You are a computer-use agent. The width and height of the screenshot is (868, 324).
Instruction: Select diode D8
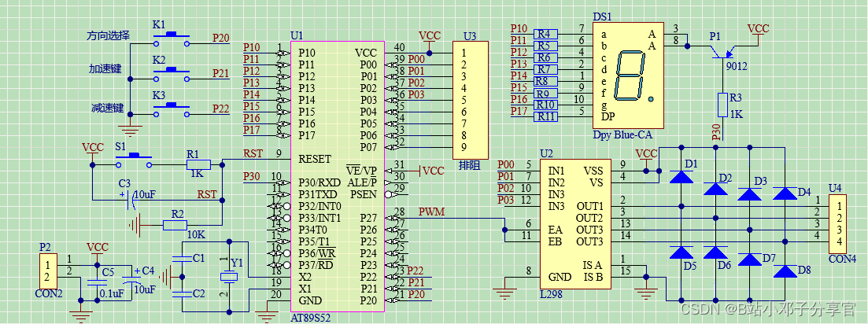click(x=785, y=271)
